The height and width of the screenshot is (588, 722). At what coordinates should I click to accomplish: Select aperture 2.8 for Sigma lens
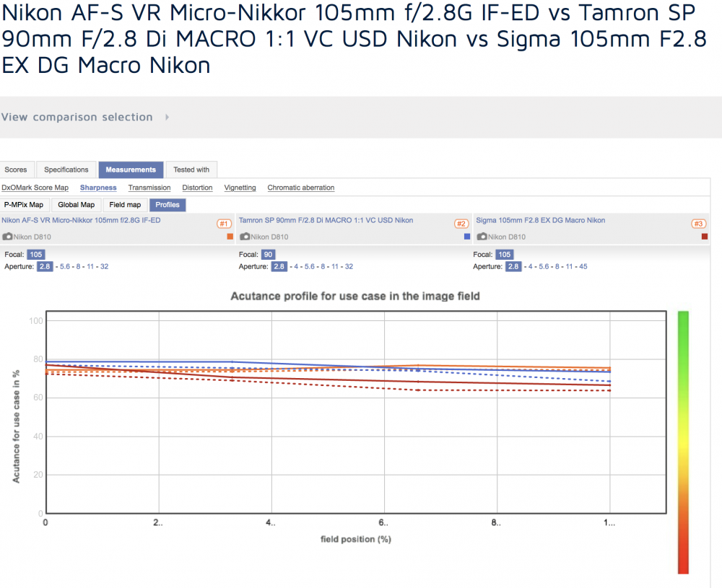click(x=513, y=266)
